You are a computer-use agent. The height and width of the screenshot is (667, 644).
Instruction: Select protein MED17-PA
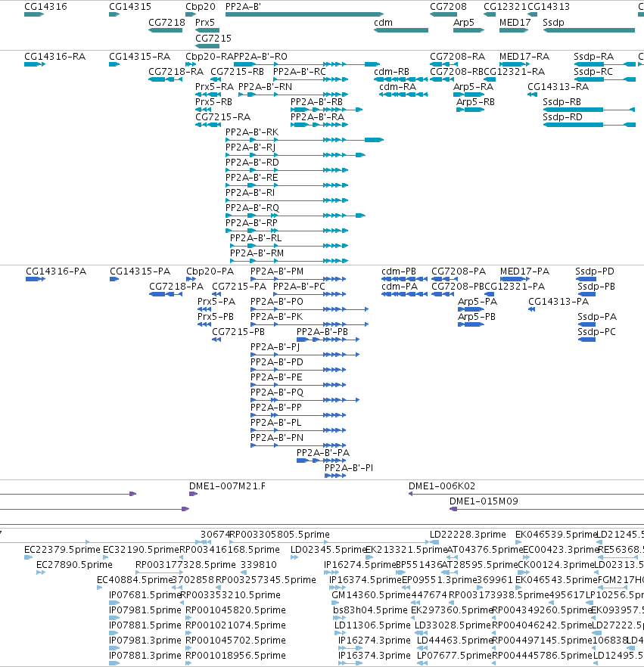pos(524,271)
